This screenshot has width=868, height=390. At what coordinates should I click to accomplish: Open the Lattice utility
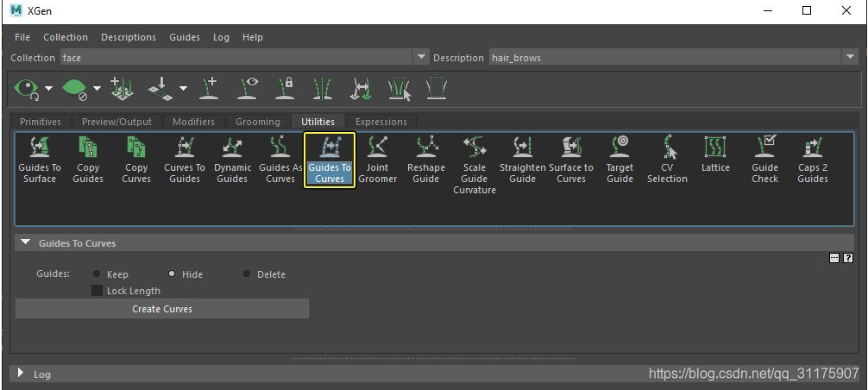pyautogui.click(x=715, y=154)
